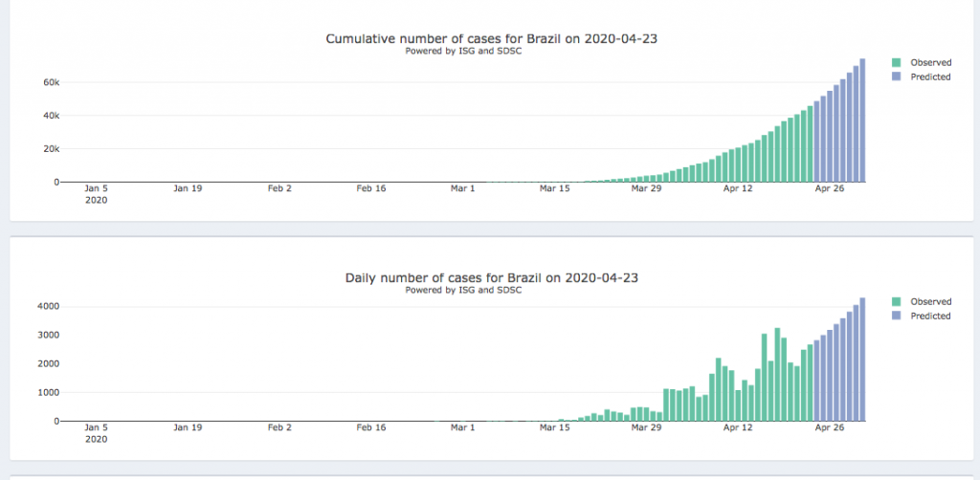Viewport: 980px width, 480px height.
Task: Click 'Apr 12' axis label on daily chart
Action: (x=738, y=427)
